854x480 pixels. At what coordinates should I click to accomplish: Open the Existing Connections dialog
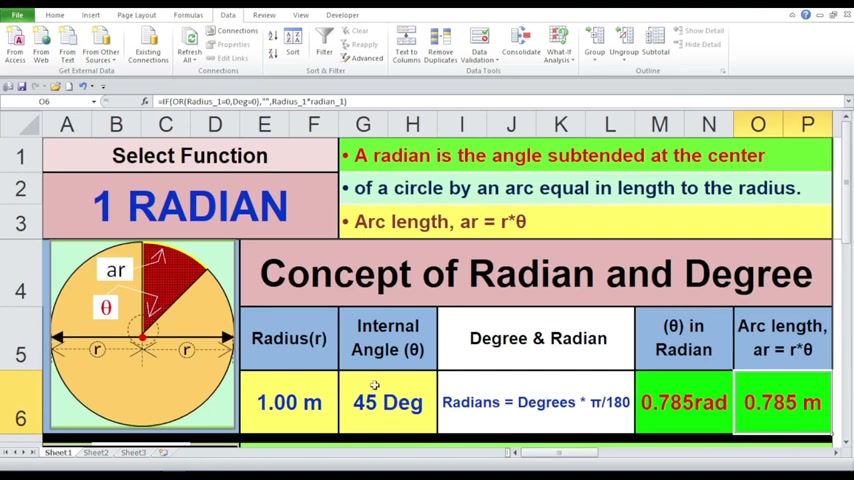click(148, 45)
